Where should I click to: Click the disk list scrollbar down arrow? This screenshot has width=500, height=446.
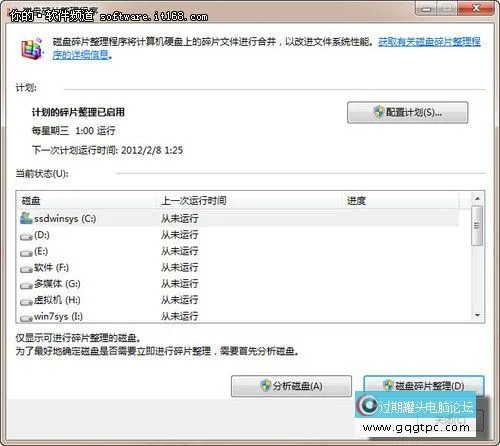[477, 315]
